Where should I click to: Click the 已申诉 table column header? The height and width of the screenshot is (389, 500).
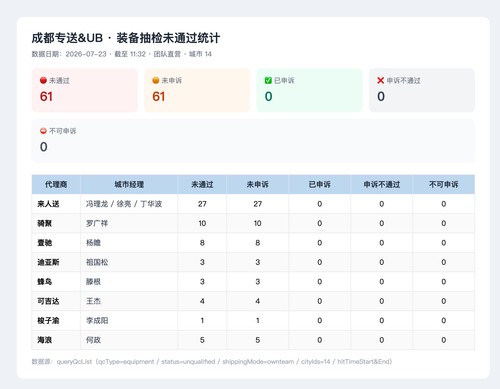319,184
